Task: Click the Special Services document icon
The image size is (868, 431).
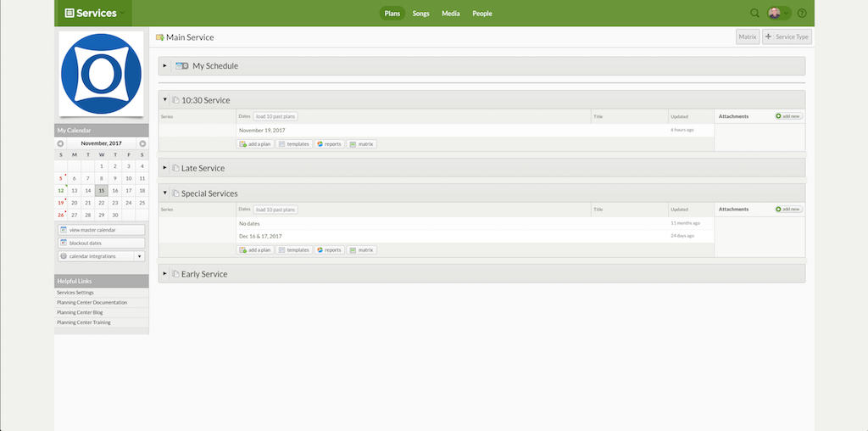Action: click(x=175, y=193)
